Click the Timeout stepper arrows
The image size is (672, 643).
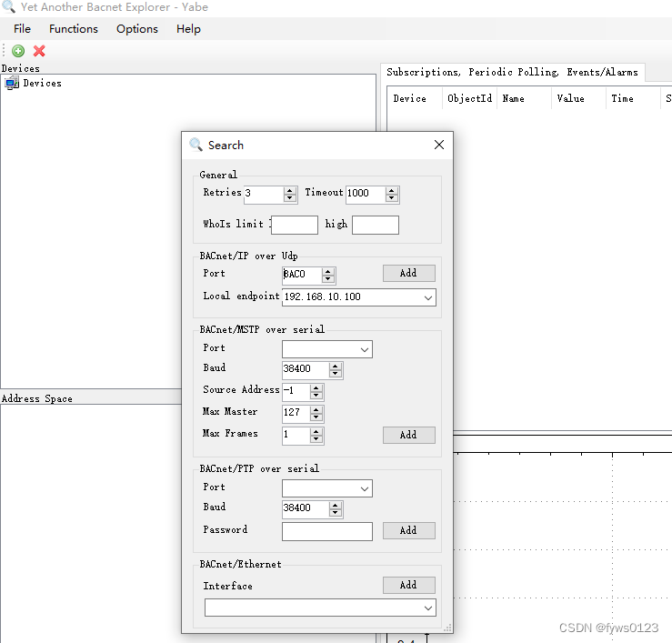tap(391, 195)
